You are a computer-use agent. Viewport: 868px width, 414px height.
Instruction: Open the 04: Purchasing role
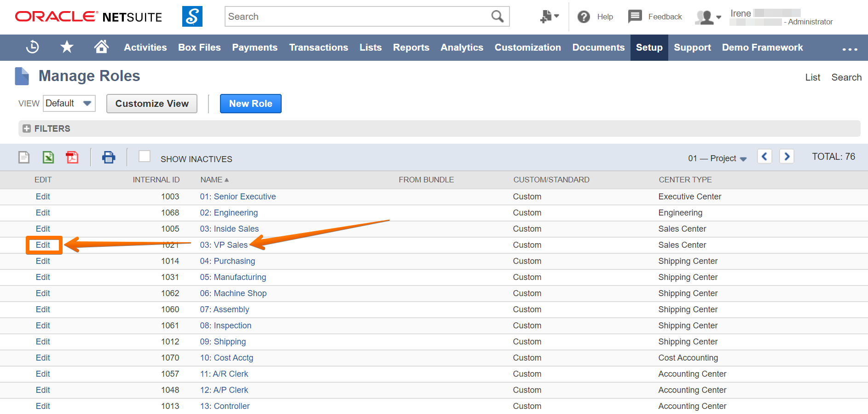click(x=227, y=261)
